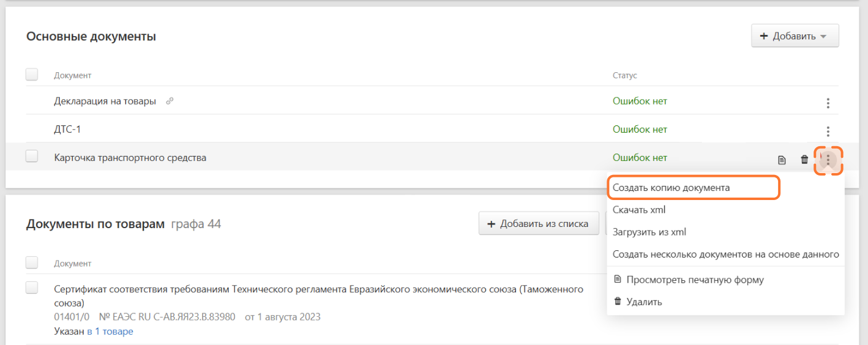The height and width of the screenshot is (345, 868).
Task: Open the three-dot menu for Декларация на товары
Action: click(x=828, y=103)
